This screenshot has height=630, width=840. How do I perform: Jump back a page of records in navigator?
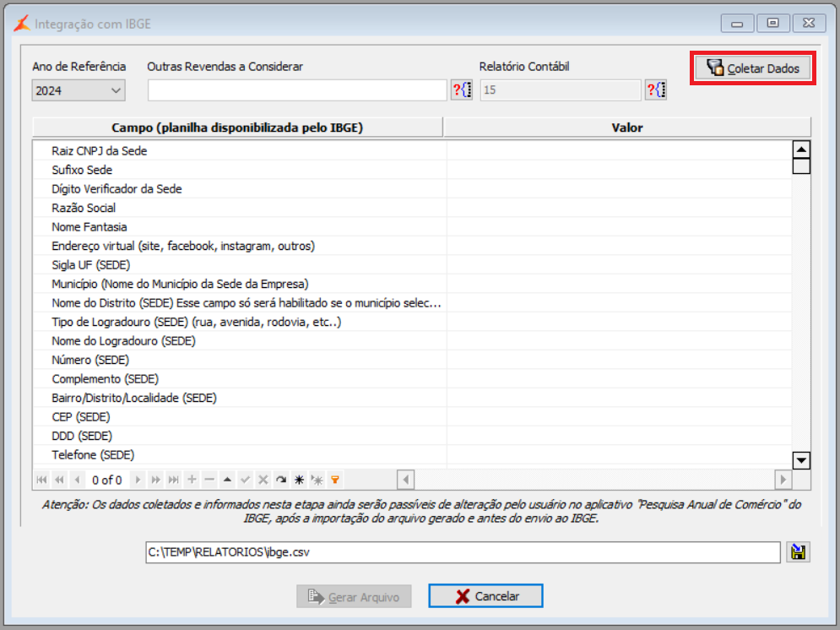59,480
